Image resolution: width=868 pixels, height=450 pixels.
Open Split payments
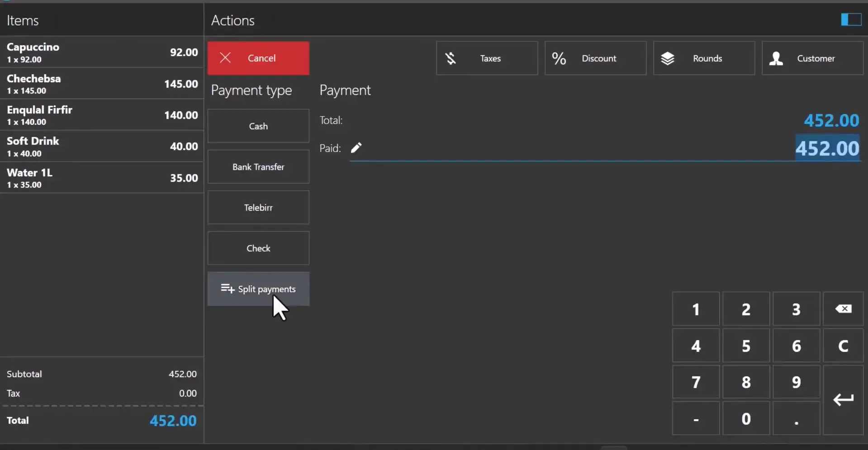(x=258, y=289)
